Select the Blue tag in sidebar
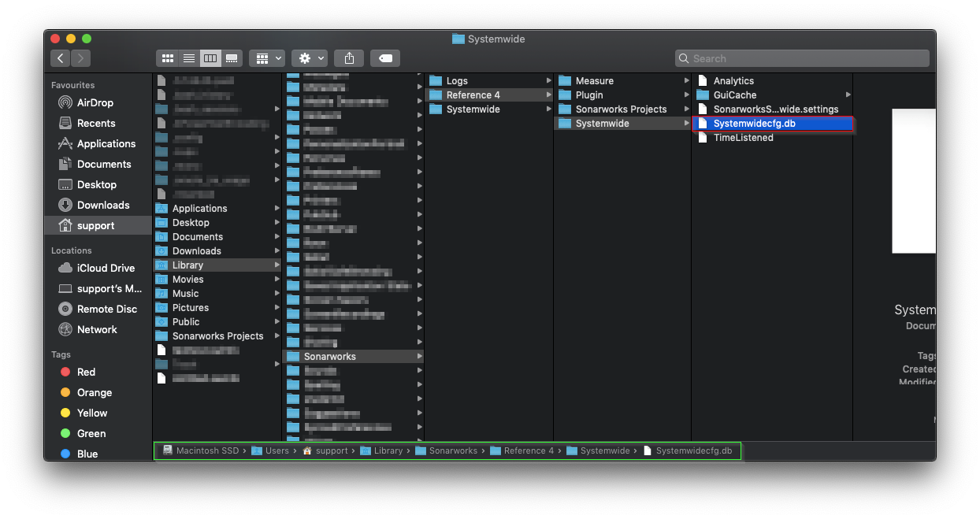 point(79,454)
